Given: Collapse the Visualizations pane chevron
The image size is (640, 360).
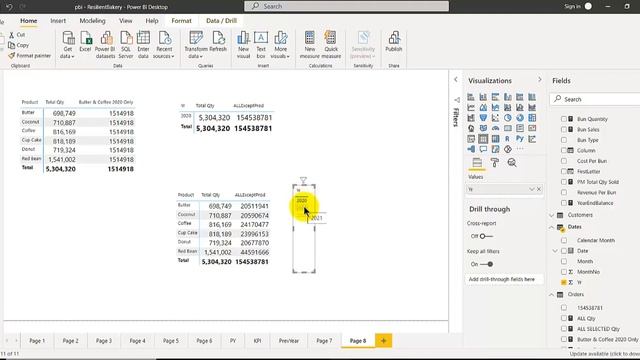Looking at the screenshot, I should (540, 80).
